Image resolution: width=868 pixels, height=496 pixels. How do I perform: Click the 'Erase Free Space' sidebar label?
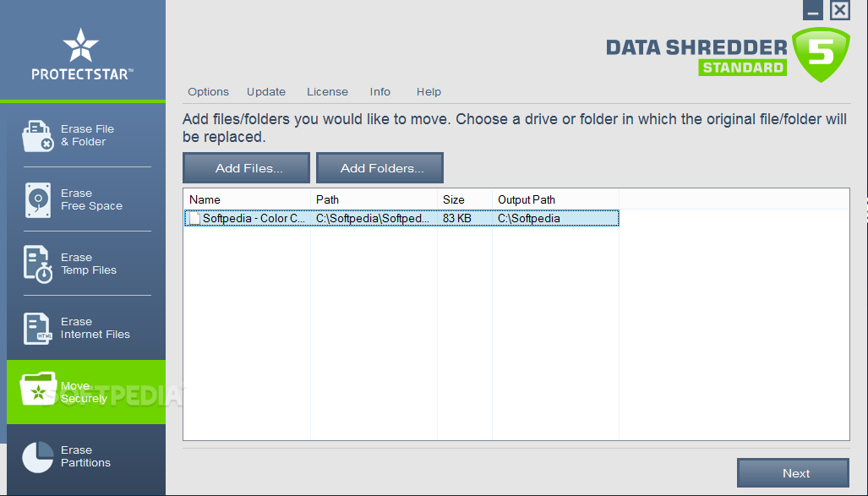[91, 200]
